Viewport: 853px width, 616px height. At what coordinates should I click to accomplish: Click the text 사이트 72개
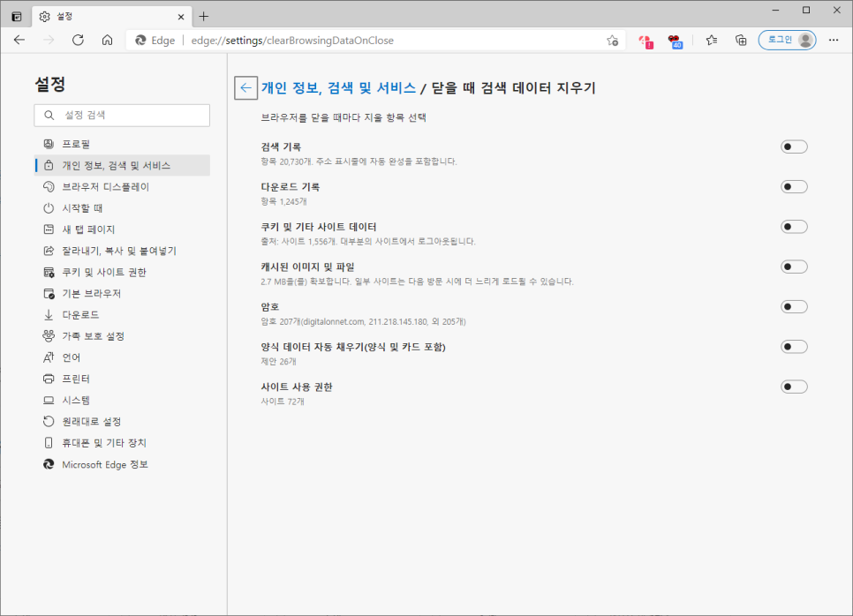[x=283, y=402]
